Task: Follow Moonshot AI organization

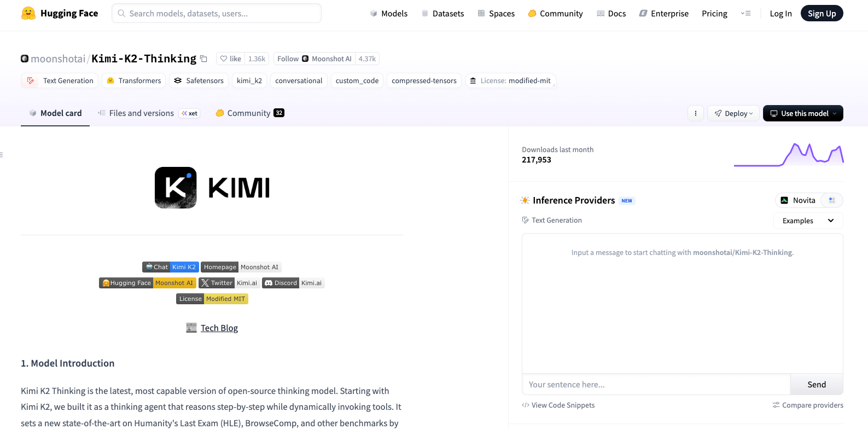Action: [x=314, y=59]
